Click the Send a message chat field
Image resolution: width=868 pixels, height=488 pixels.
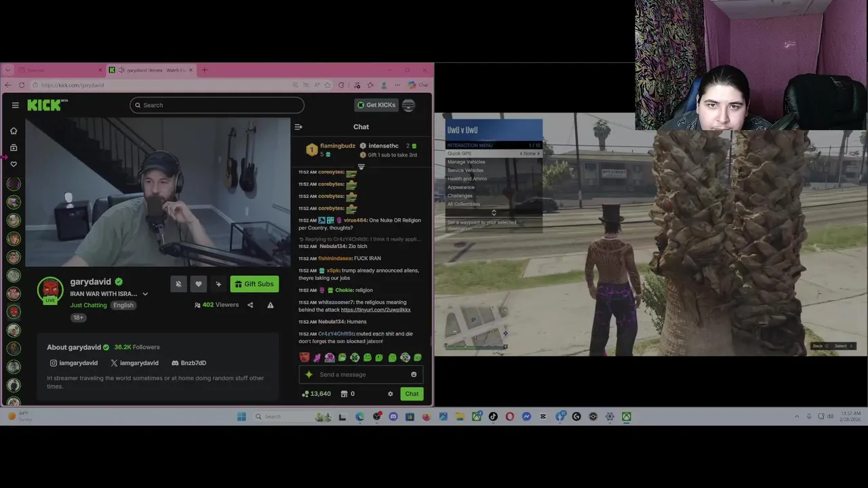coord(361,374)
